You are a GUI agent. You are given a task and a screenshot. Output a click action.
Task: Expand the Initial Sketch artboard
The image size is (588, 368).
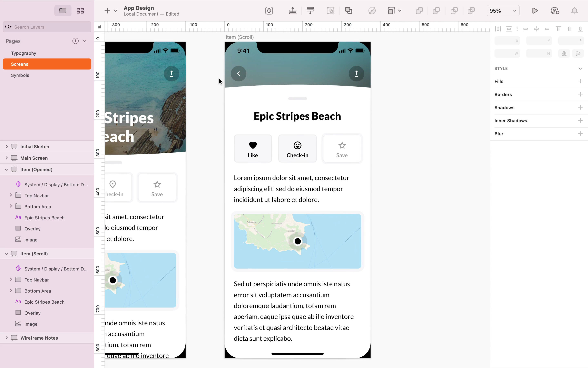click(7, 147)
